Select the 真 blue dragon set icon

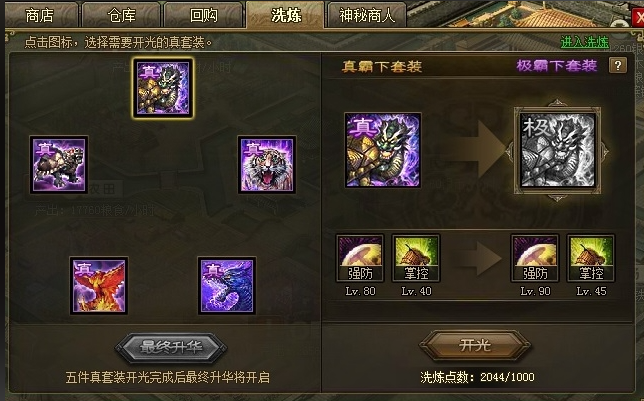(227, 286)
